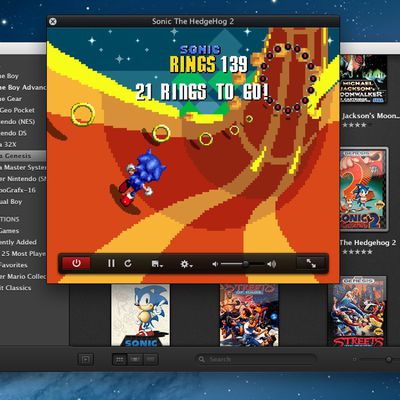
Task: Select TurboGrafx-16 in the sidebar
Action: point(18,190)
